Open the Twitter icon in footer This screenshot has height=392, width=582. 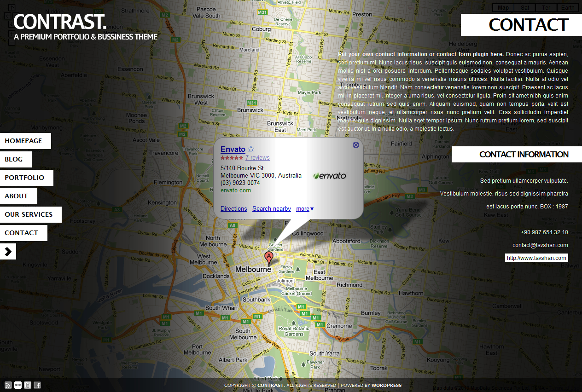click(x=28, y=385)
